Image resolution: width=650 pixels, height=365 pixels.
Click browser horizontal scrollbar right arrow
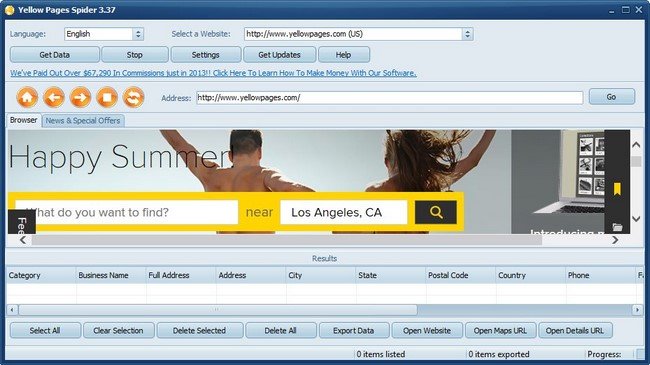[x=615, y=240]
